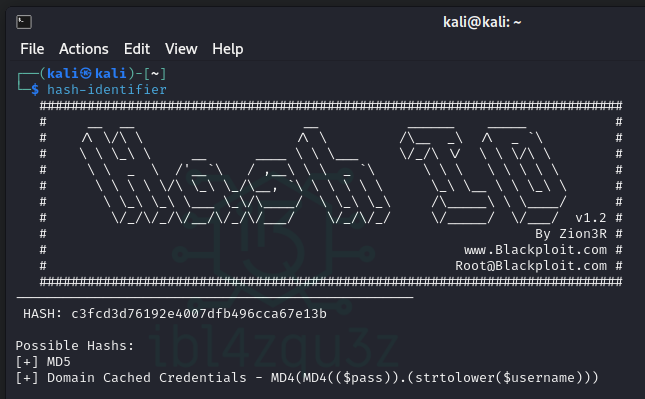Click the v1.2 version text
This screenshot has height=399, width=645.
point(591,218)
